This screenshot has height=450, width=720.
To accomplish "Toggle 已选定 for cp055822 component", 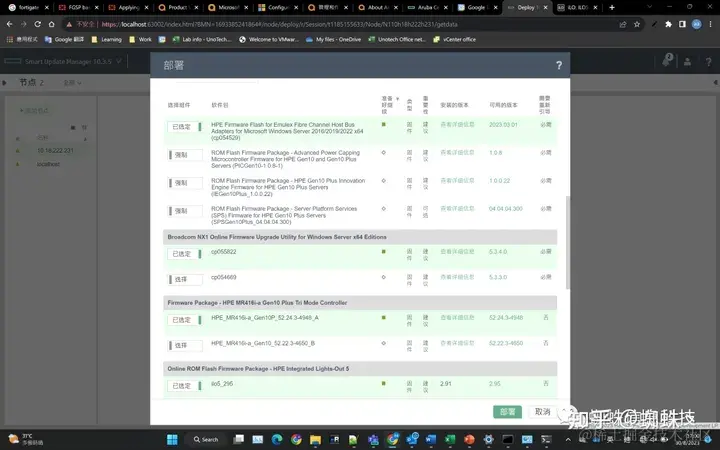I will [x=185, y=254].
